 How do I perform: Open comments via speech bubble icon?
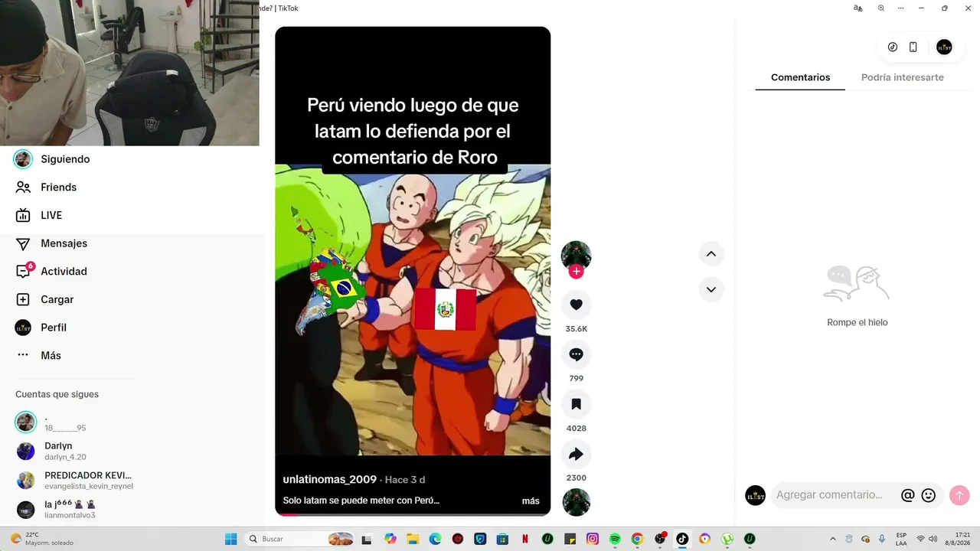click(577, 354)
